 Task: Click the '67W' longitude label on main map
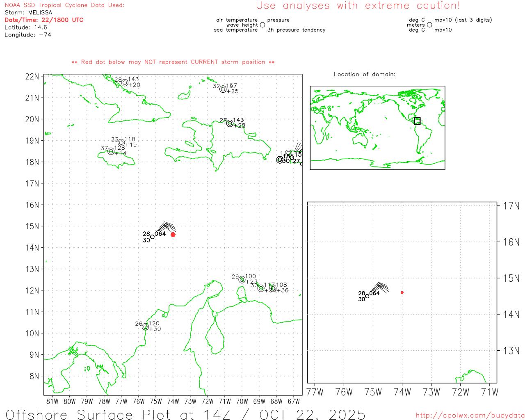point(294,402)
